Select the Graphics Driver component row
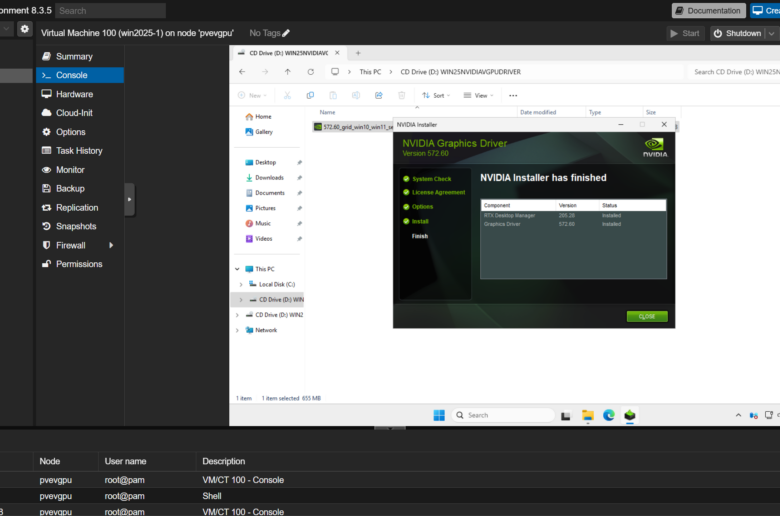 coord(573,224)
